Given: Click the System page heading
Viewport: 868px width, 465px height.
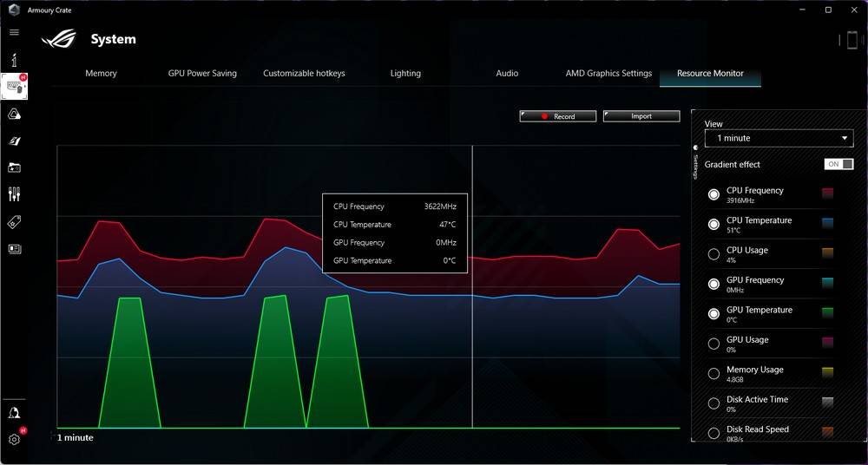Looking at the screenshot, I should [x=113, y=39].
